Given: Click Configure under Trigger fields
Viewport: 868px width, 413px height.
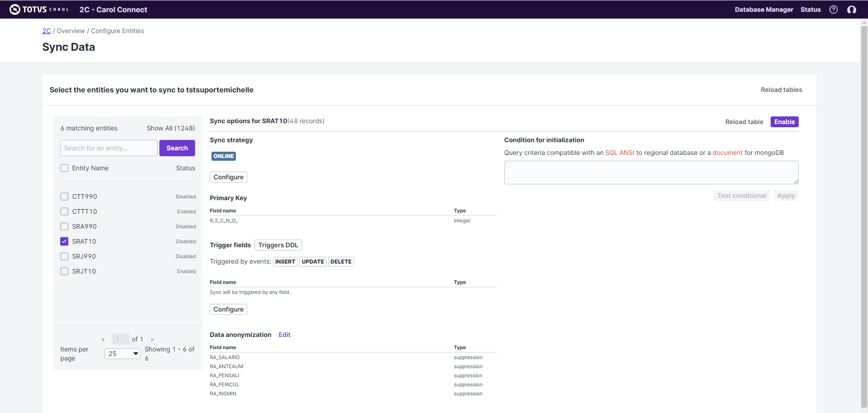Looking at the screenshot, I should point(228,309).
